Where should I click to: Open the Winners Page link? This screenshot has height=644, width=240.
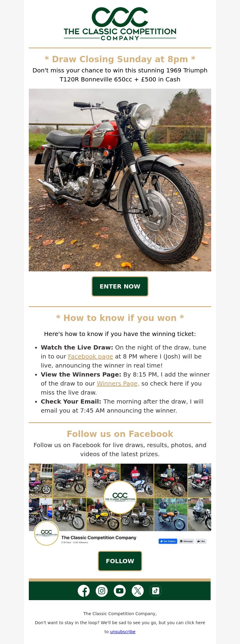(118, 383)
